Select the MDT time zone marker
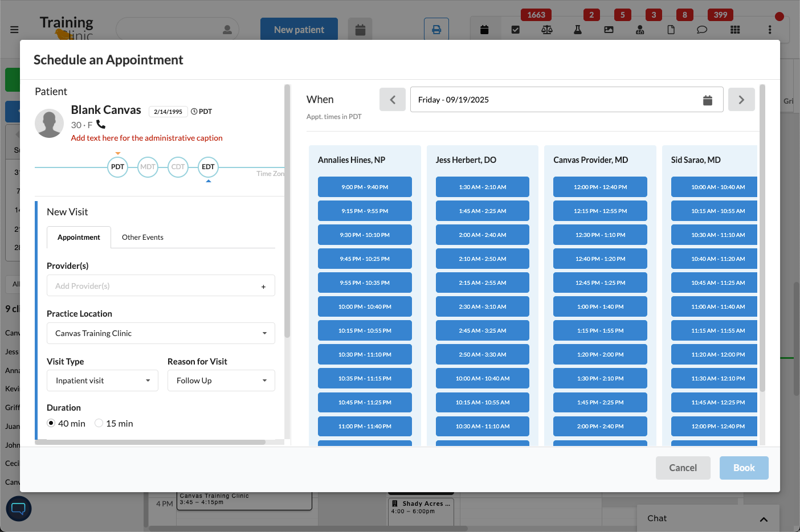The width and height of the screenshot is (800, 532). click(x=148, y=167)
